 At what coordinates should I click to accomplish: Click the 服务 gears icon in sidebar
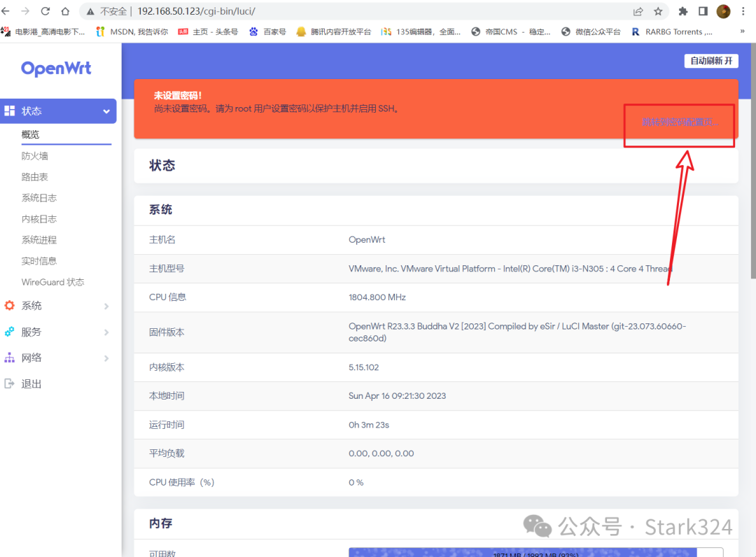pos(9,332)
